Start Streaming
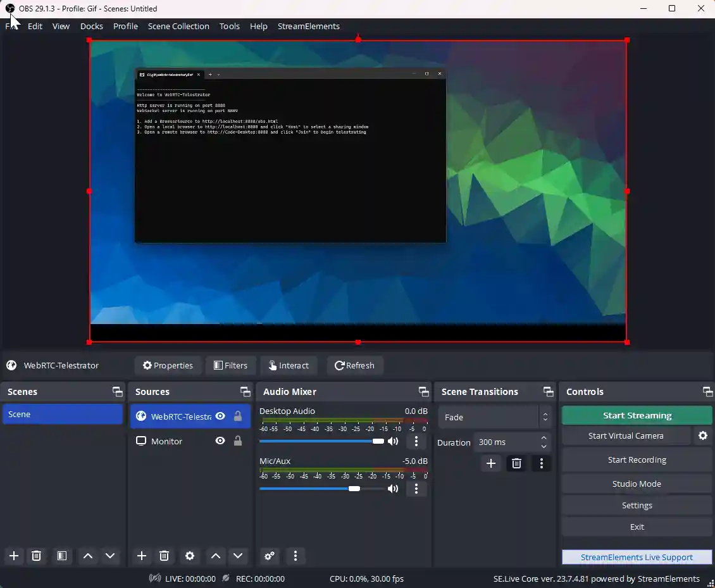 (637, 415)
